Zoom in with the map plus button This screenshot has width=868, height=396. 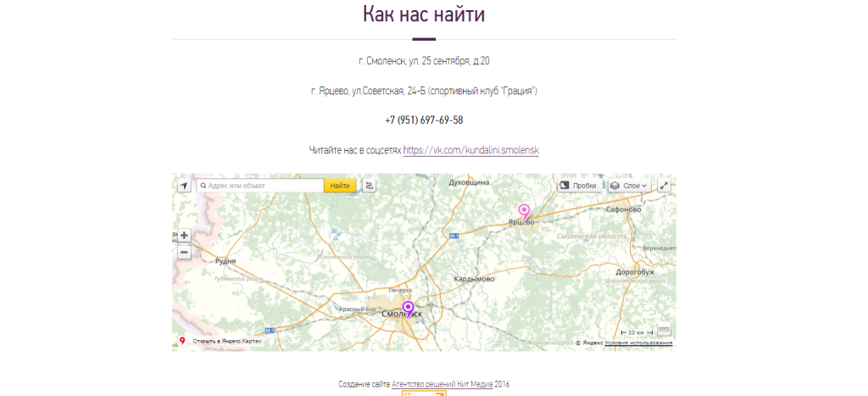(x=184, y=236)
